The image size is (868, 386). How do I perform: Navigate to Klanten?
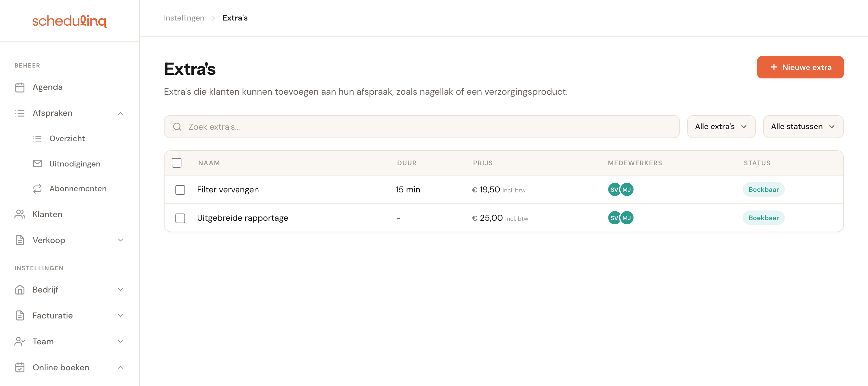click(48, 214)
